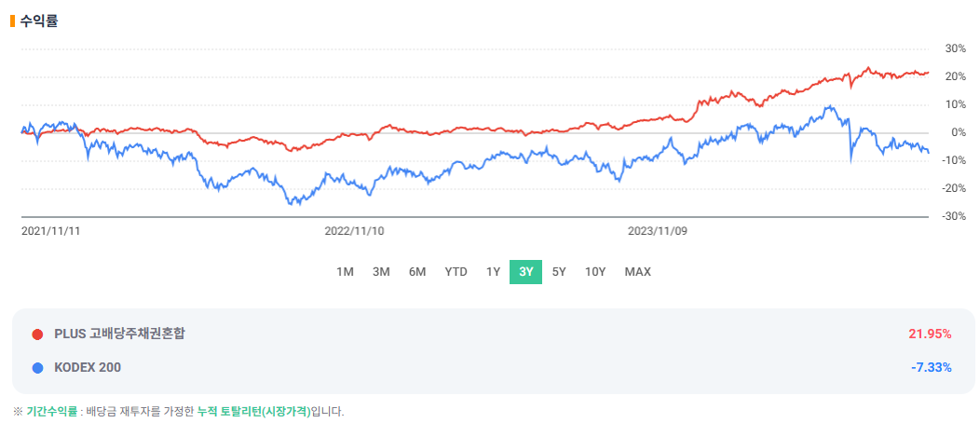980x423 pixels.
Task: Click the 수익률 section heading
Action: pos(39,21)
